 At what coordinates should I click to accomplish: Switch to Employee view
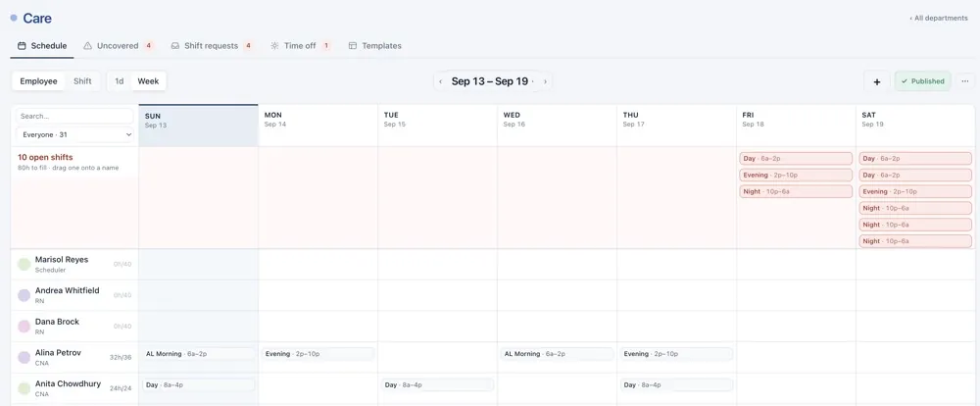pos(39,81)
